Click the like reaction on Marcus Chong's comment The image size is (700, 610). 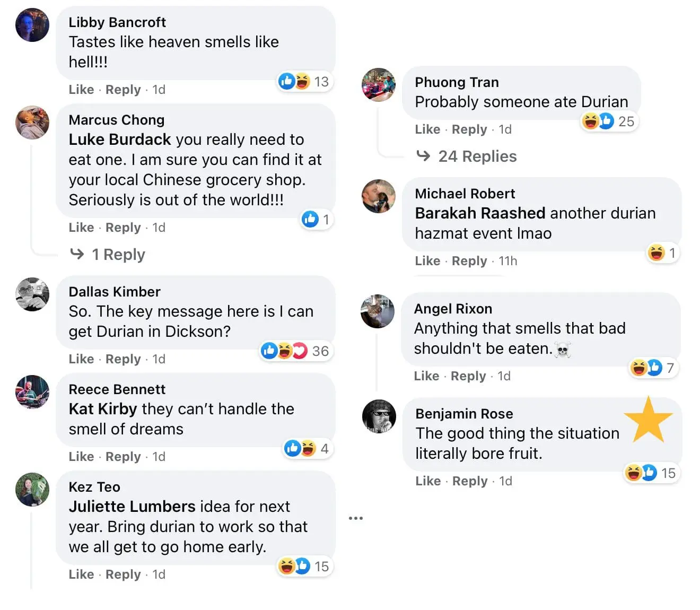click(310, 219)
